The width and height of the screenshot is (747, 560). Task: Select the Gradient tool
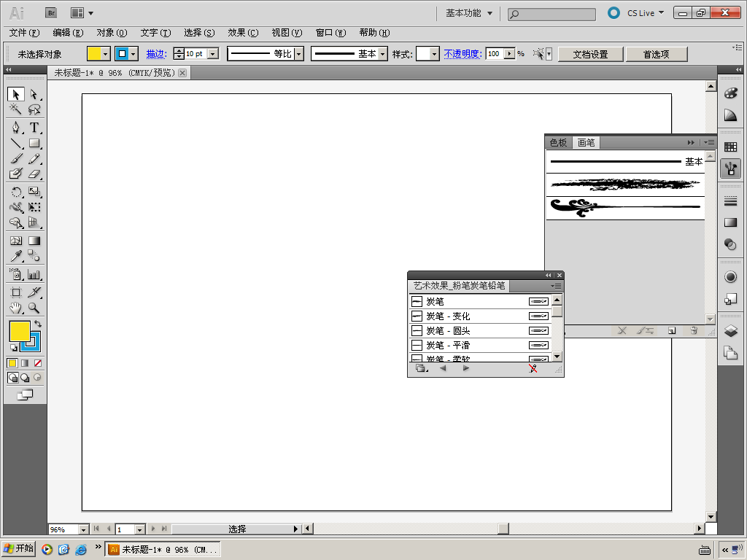point(34,241)
